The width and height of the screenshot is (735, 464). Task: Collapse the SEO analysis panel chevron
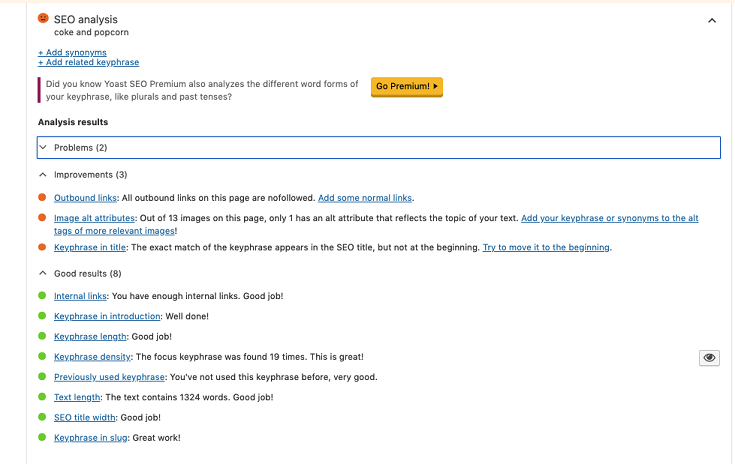click(711, 20)
